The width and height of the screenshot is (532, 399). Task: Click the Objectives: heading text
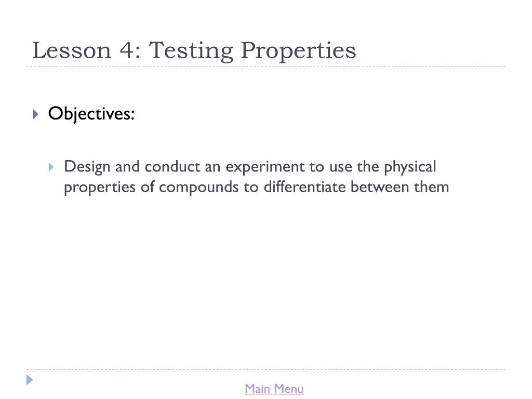coord(91,114)
